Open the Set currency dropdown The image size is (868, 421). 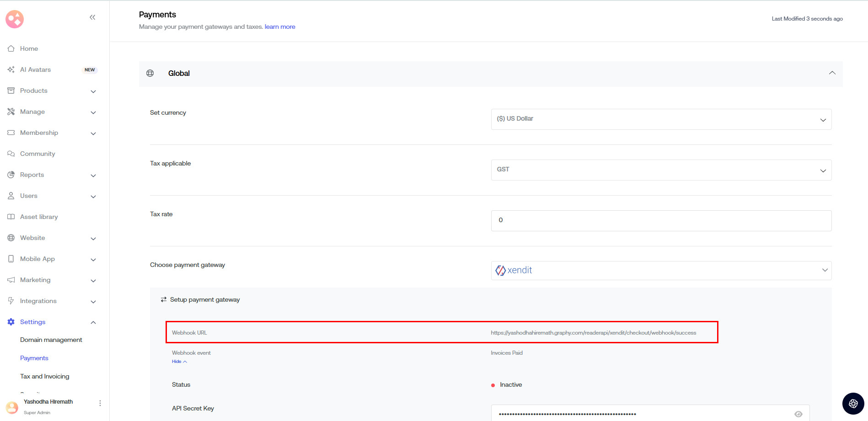click(x=661, y=119)
